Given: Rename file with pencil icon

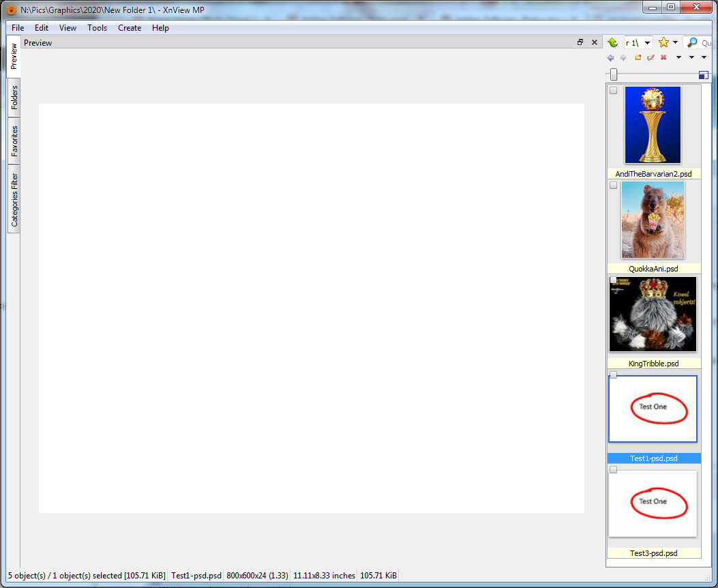Looking at the screenshot, I should coord(650,57).
